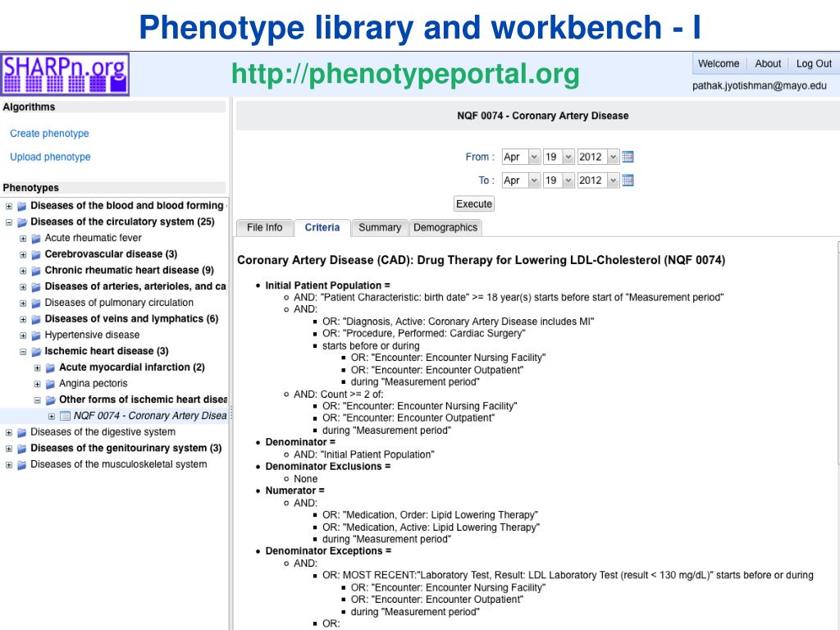The width and height of the screenshot is (840, 630).
Task: Expand Chronic rheumatic heart disease (9) node
Action: tap(23, 271)
